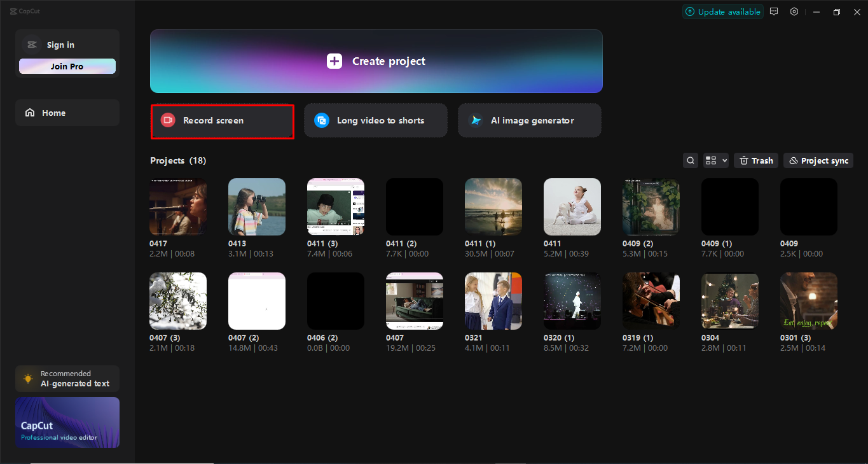This screenshot has width=868, height=464.
Task: Click the Sign in link
Action: tap(60, 44)
